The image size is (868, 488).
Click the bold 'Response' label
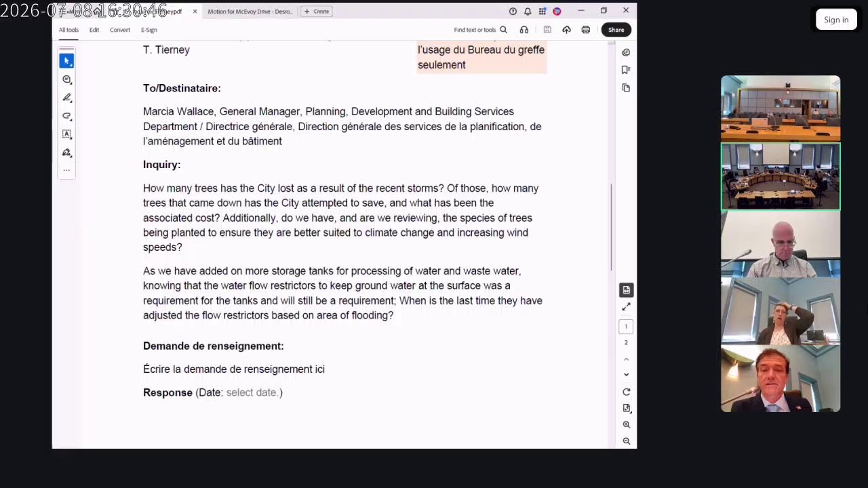tap(167, 392)
